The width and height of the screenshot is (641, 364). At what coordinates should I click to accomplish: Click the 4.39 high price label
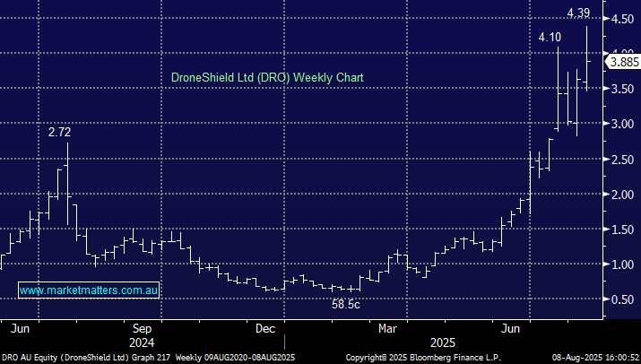point(578,13)
